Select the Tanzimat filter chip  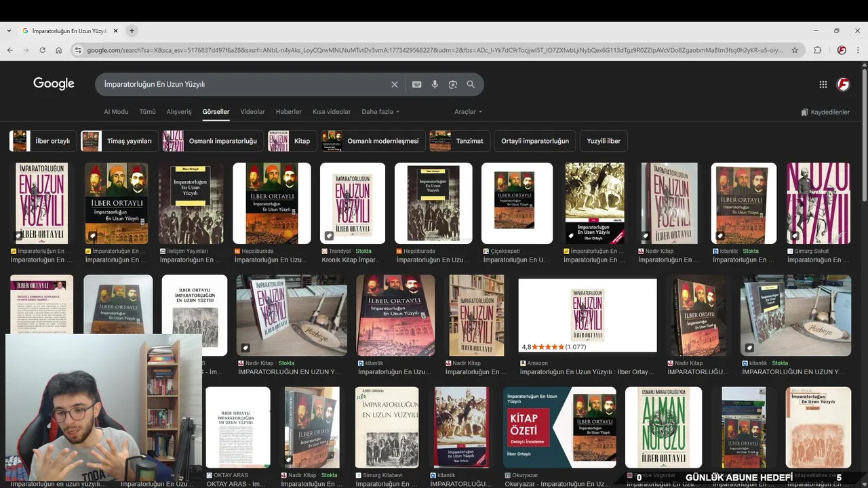pos(460,141)
